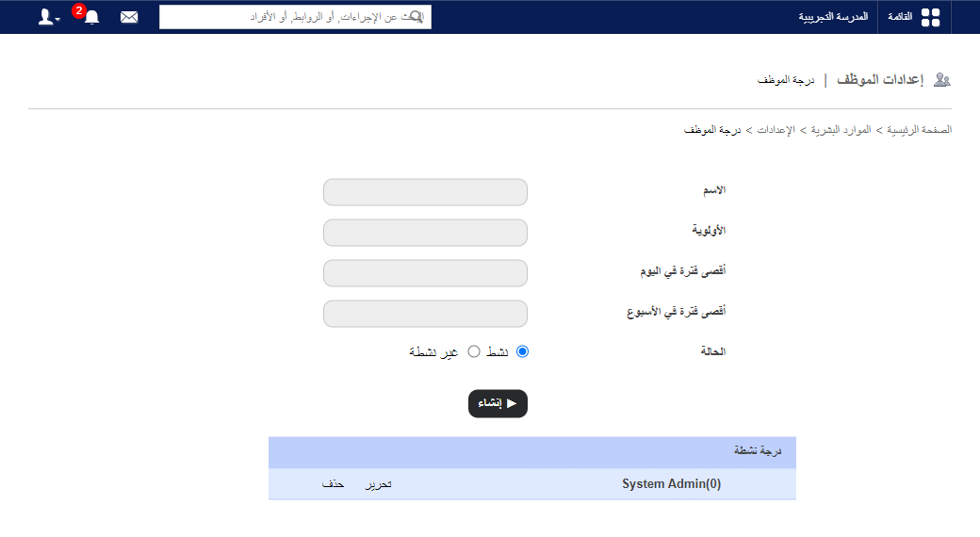This screenshot has width=980, height=537.
Task: Click the إنشاء create button
Action: pyautogui.click(x=498, y=404)
